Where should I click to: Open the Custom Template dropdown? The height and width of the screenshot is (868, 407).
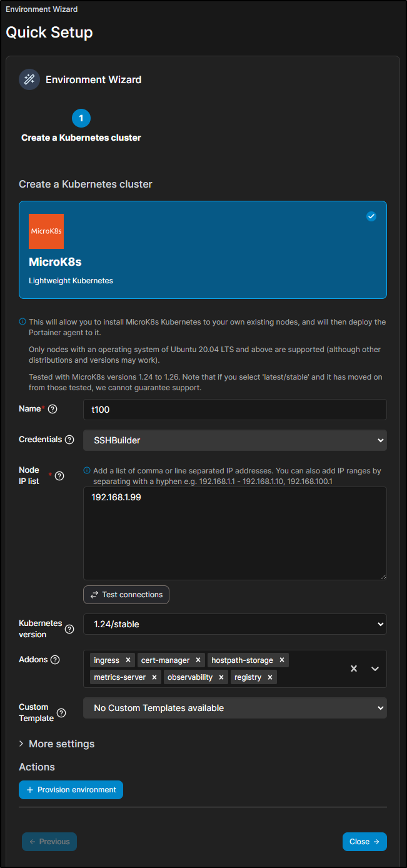click(x=235, y=708)
